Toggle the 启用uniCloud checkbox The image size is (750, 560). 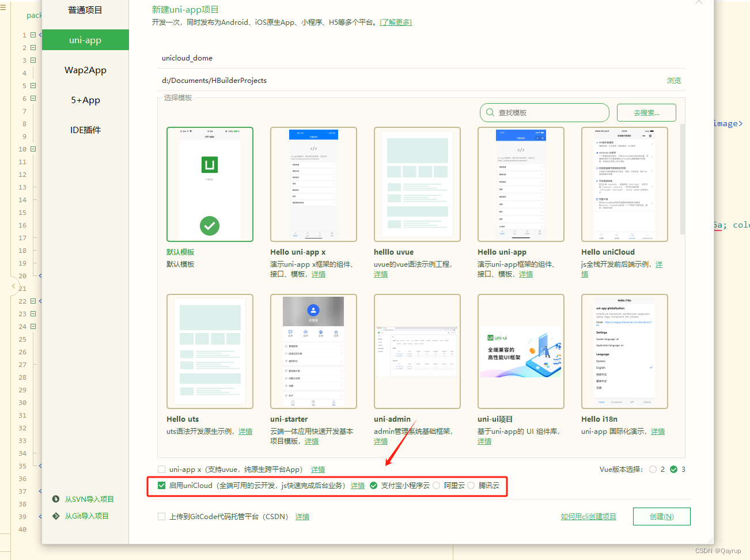(162, 486)
